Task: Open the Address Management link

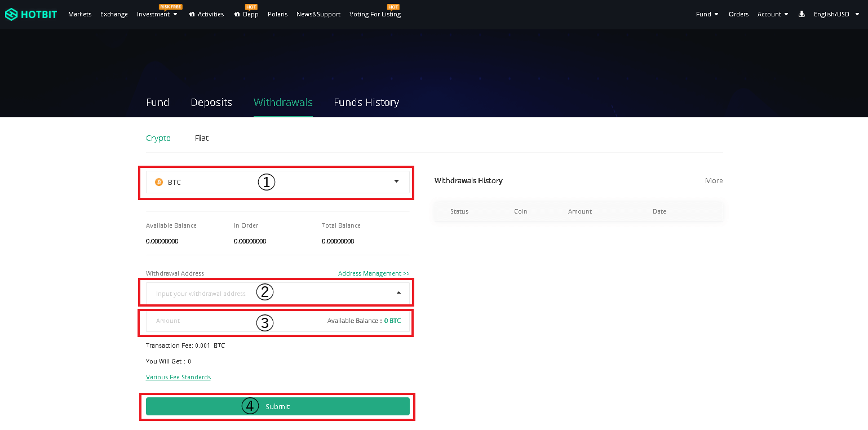Action: coord(374,273)
